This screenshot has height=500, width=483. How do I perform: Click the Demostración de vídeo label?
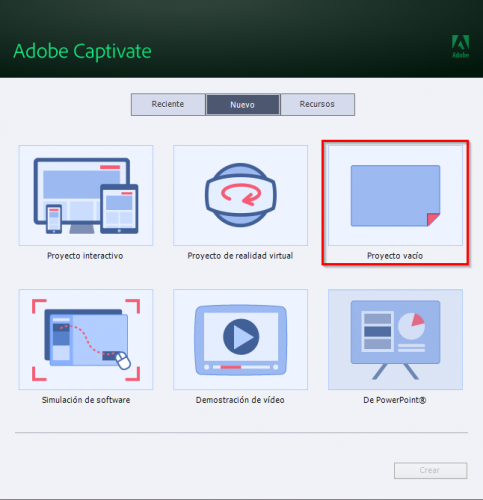tap(240, 400)
